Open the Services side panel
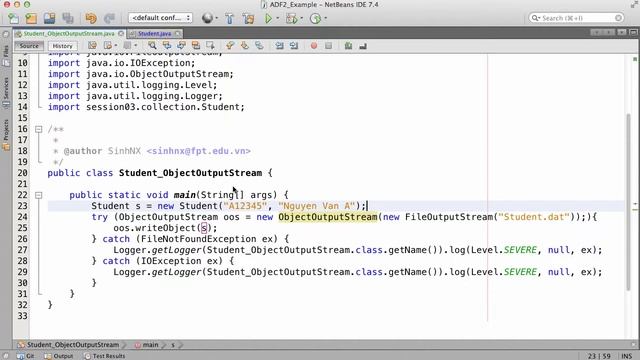Screen dimensions: 640x360 (x=6, y=92)
